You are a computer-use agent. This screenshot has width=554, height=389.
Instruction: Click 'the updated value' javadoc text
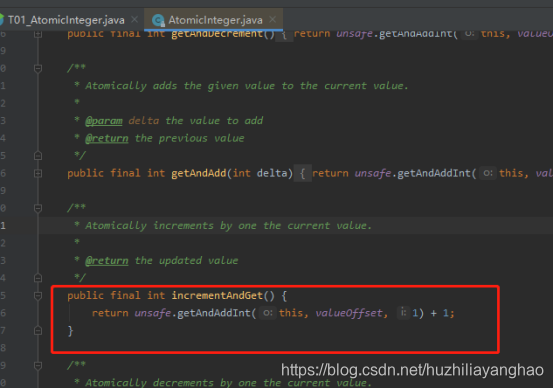pos(186,261)
